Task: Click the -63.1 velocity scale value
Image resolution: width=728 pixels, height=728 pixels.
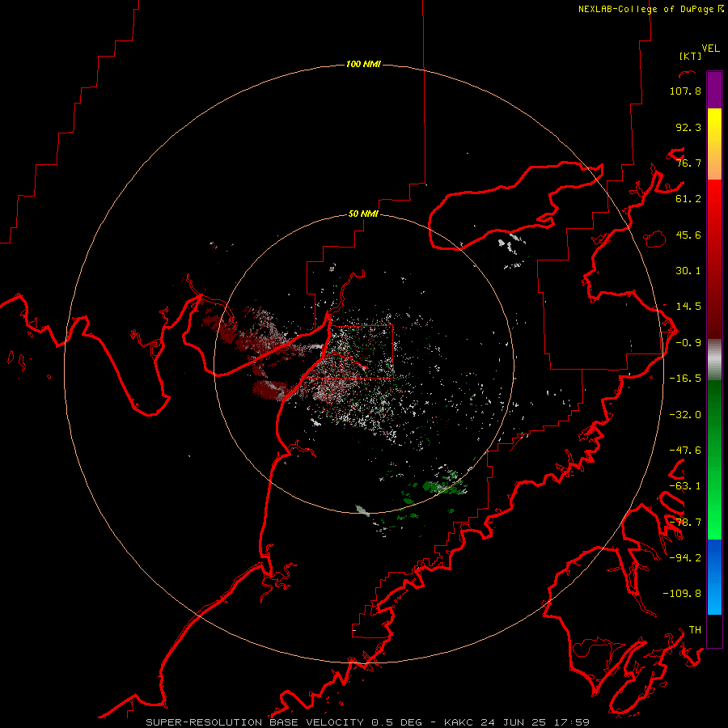Action: [685, 486]
